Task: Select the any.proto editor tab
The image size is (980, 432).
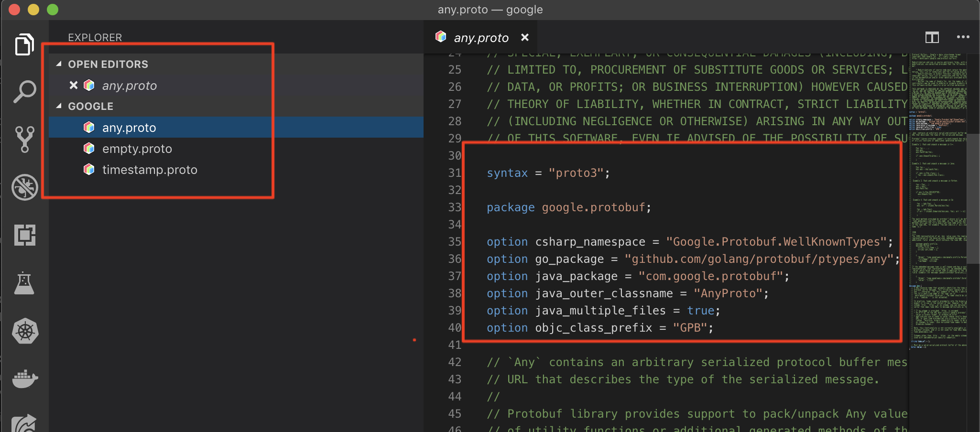Action: click(x=480, y=38)
